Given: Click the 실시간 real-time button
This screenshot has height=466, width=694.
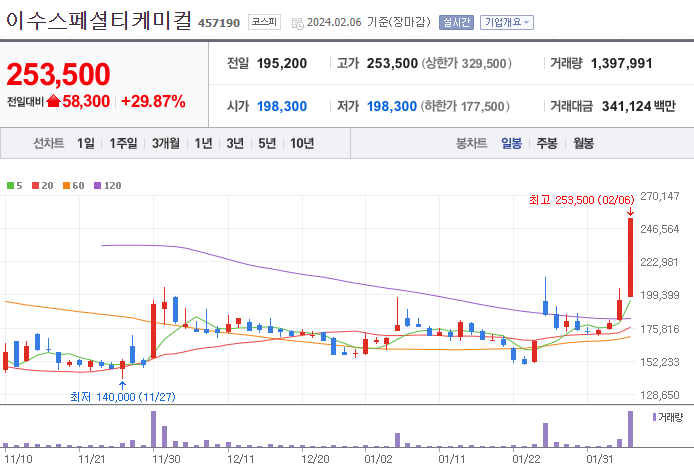Looking at the screenshot, I should pyautogui.click(x=456, y=23).
